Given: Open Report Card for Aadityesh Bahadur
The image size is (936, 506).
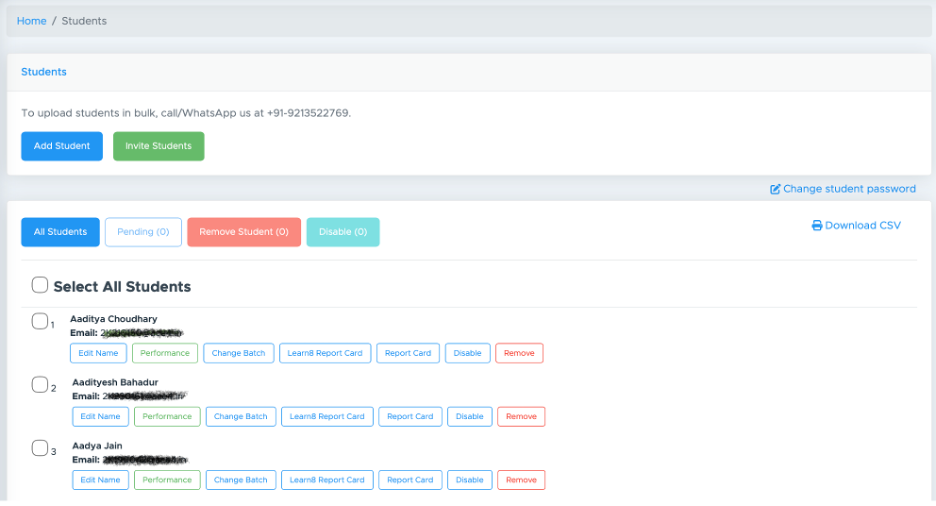Looking at the screenshot, I should [410, 416].
